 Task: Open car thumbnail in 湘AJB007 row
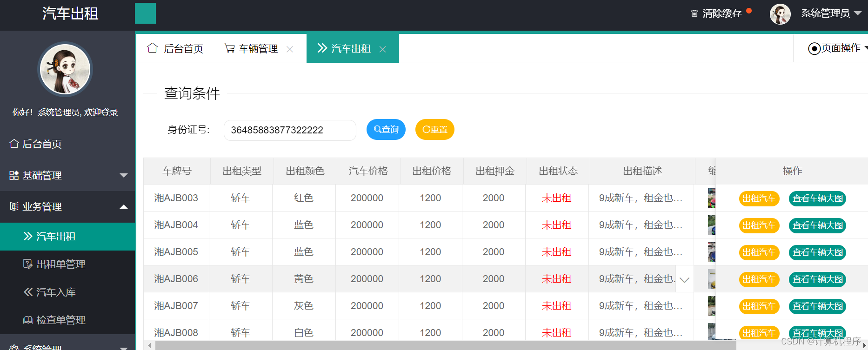click(712, 306)
